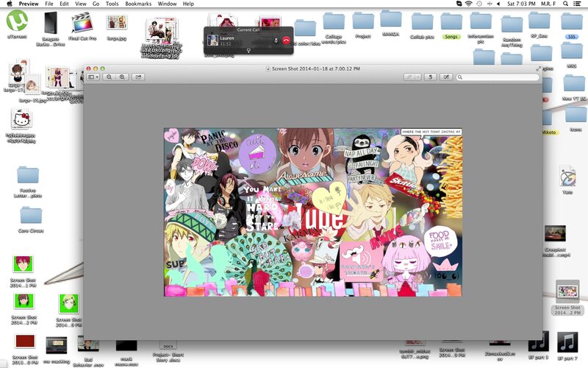
Task: Select the BF part 3 music file
Action: [x=538, y=342]
